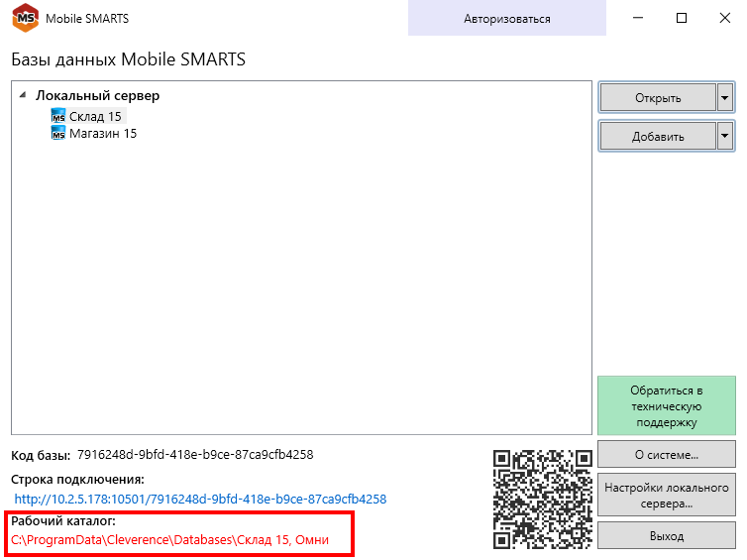Open the dropdown arrow next to Открыть
The image size is (747, 560).
(x=724, y=98)
